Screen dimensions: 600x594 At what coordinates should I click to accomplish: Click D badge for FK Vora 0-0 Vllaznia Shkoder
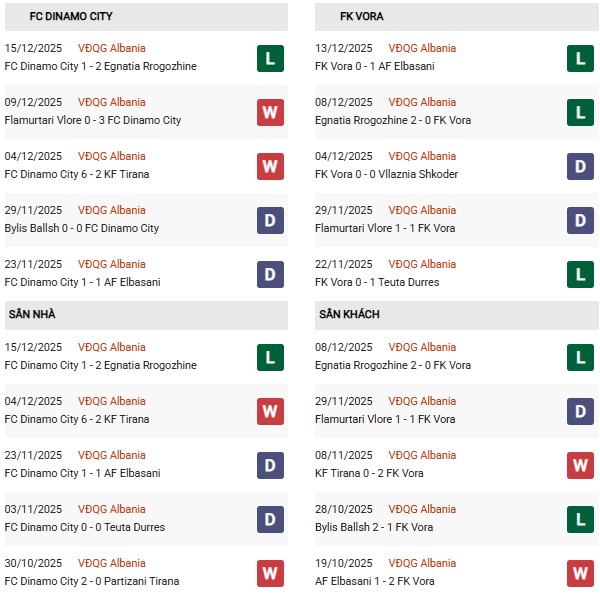580,166
